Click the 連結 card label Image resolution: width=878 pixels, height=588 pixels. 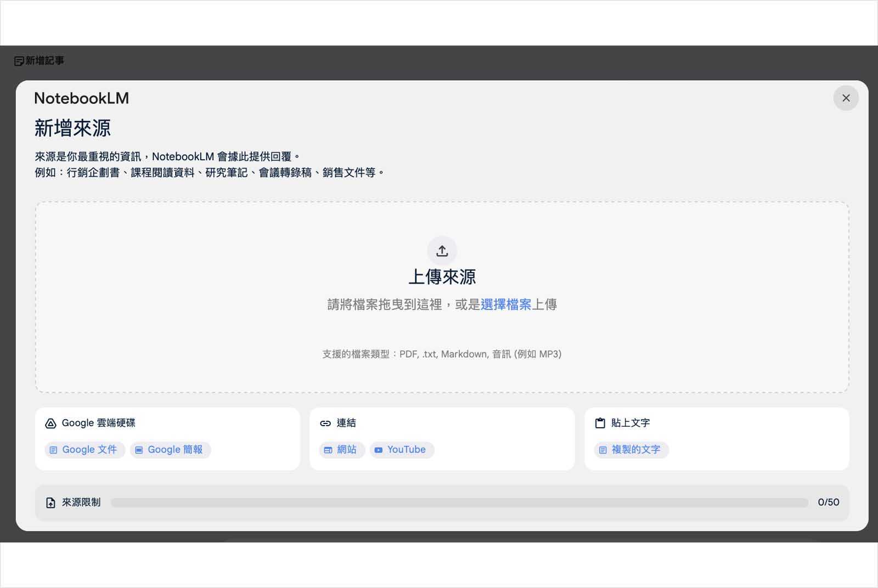click(x=346, y=423)
